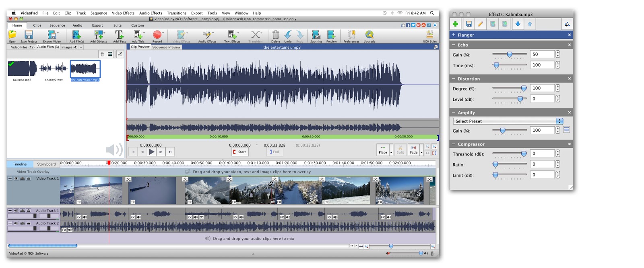Click Spotlight search icon in macOS menu bar
This screenshot has height=268, width=644.
[432, 13]
